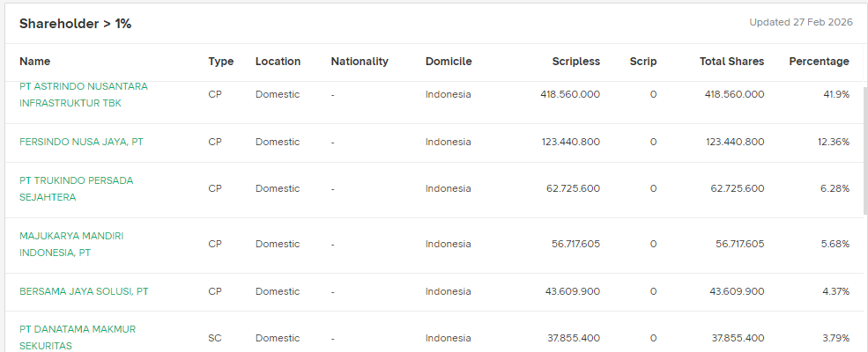The image size is (868, 352).
Task: Sort by the Name column header
Action: (35, 62)
